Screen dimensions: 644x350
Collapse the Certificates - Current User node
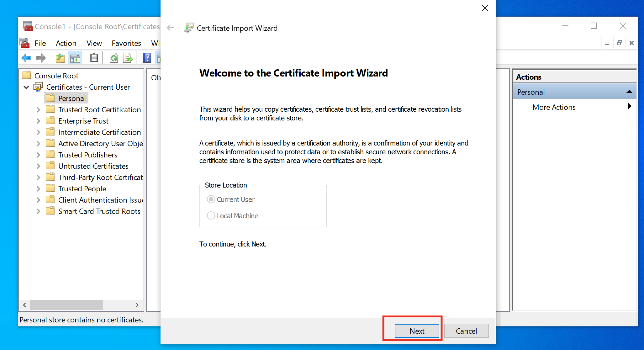click(27, 87)
